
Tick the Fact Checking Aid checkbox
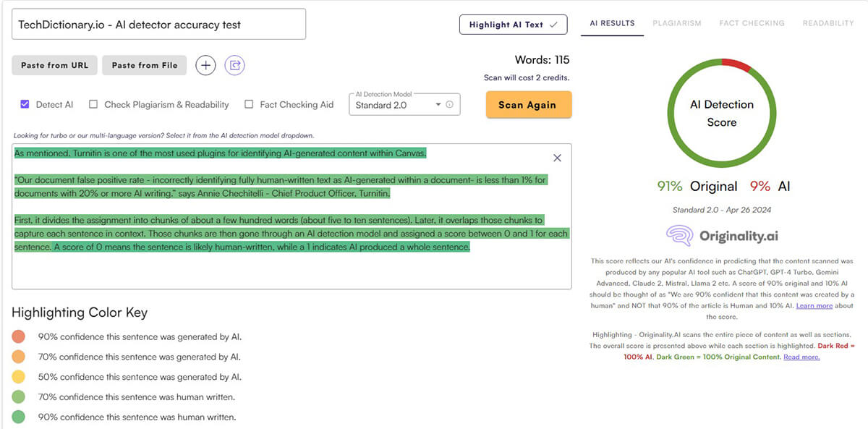[249, 104]
